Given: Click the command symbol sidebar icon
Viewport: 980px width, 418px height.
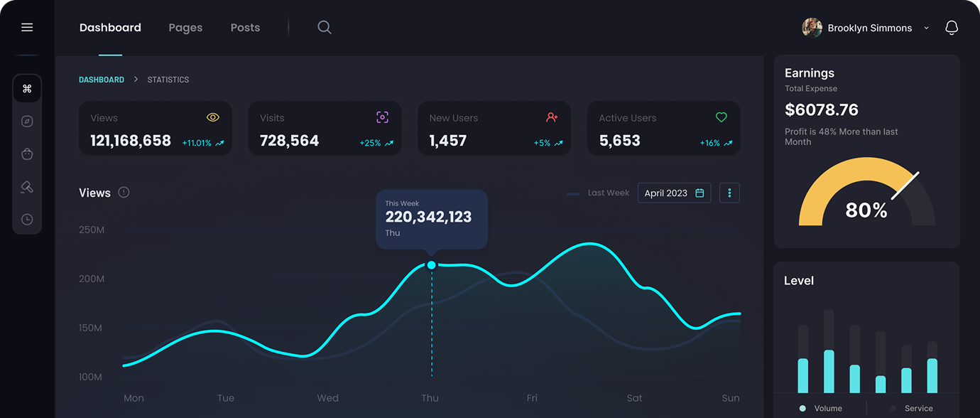Looking at the screenshot, I should [x=27, y=89].
